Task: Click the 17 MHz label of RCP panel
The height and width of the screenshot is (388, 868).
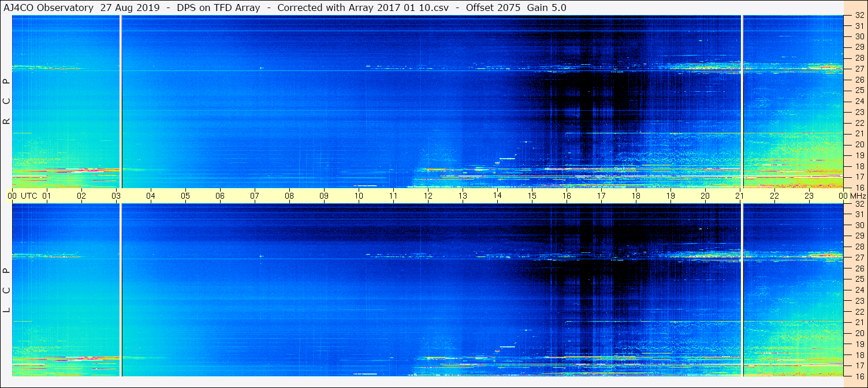Action: (x=859, y=176)
